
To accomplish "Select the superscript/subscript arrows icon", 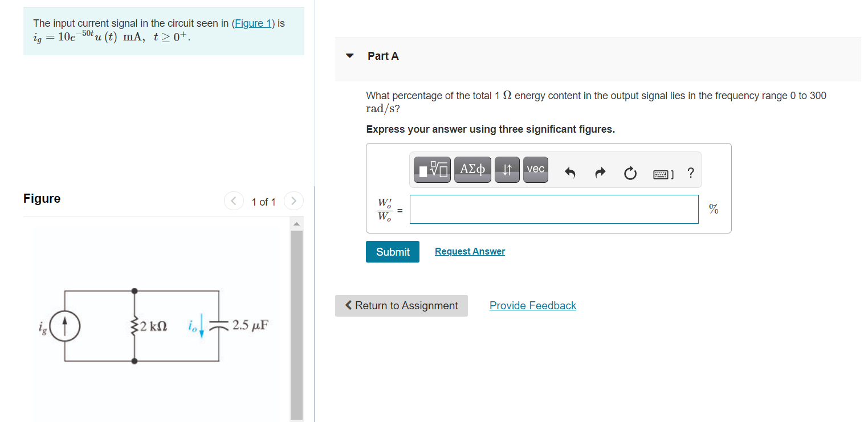I will pos(507,169).
